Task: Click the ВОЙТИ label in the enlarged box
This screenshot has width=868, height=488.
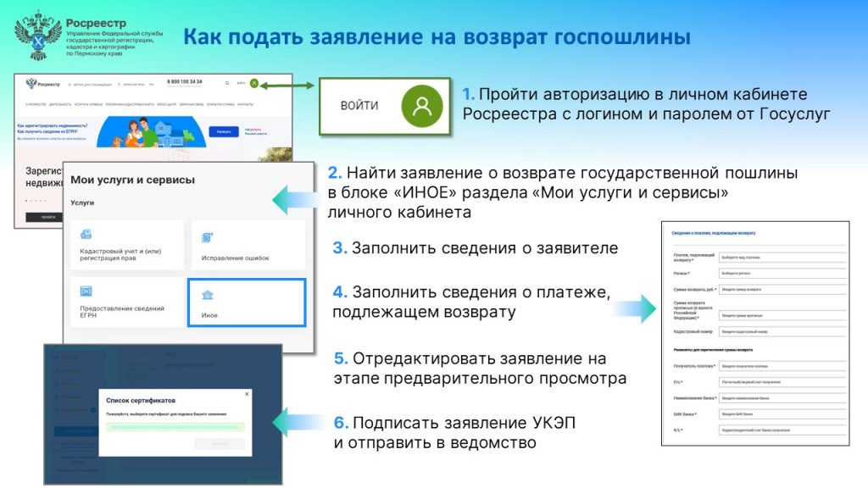Action: point(359,106)
